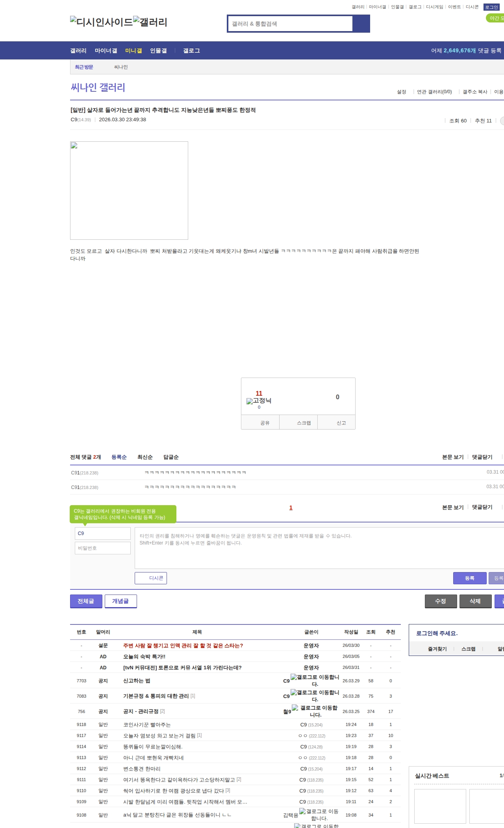Click comment page number 1
Image resolution: width=504 pixels, height=828 pixels.
[x=291, y=508]
